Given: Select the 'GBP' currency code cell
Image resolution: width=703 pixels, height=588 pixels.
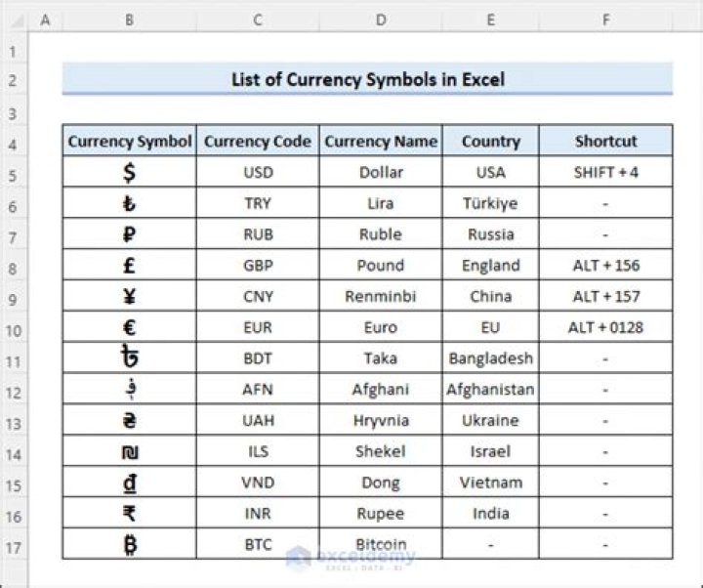Looking at the screenshot, I should click(x=258, y=266).
